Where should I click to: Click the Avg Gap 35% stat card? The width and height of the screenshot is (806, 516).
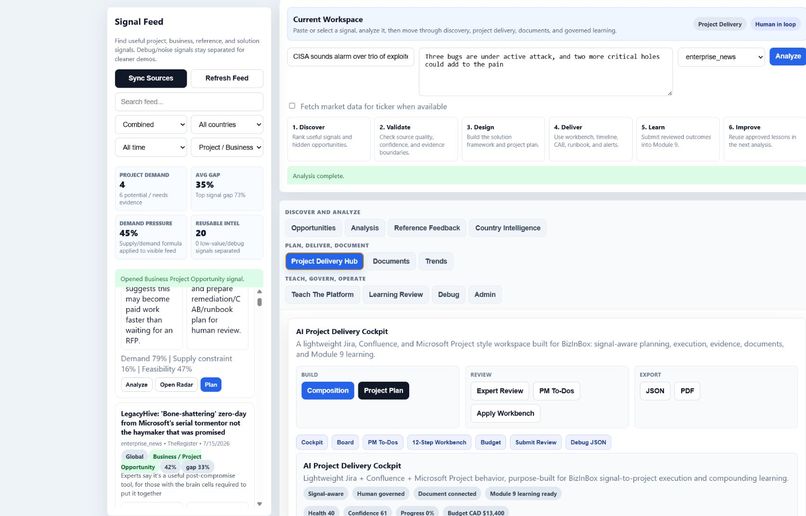[x=227, y=188]
